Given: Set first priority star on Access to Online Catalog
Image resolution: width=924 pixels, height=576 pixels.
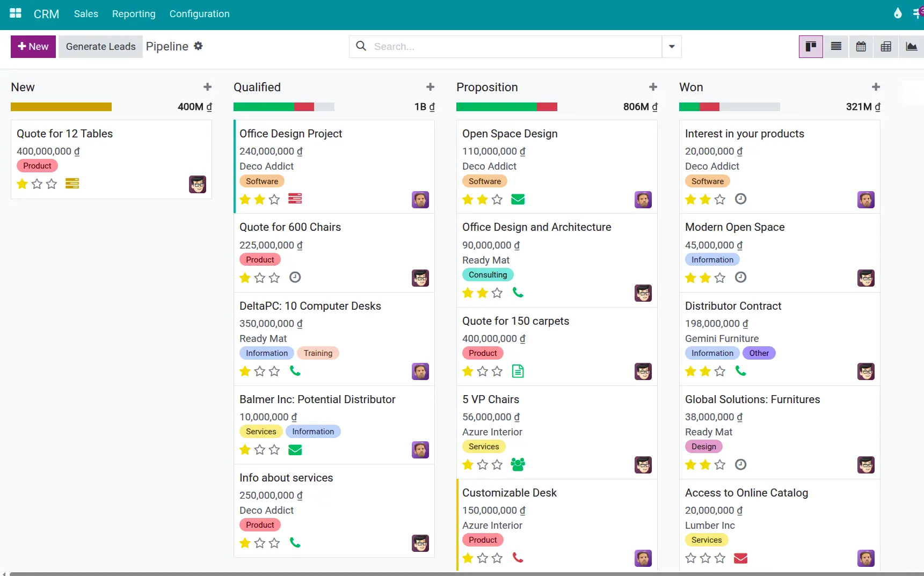Looking at the screenshot, I should [690, 558].
